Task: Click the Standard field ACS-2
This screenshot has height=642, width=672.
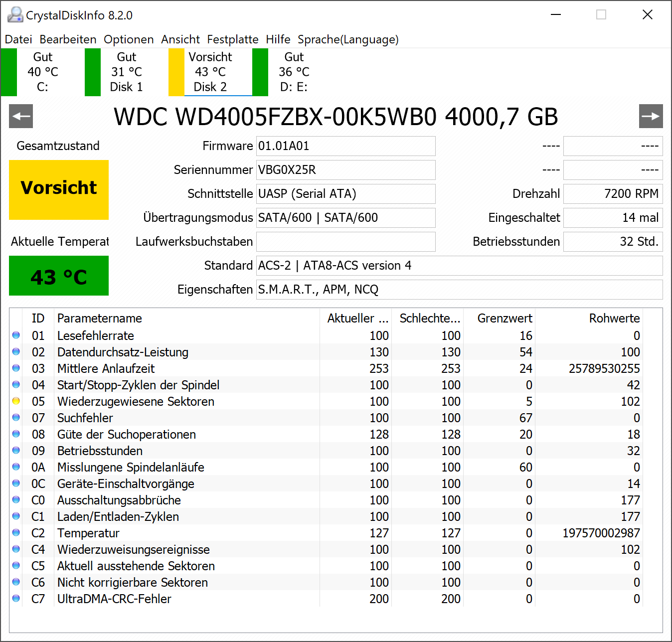Action: point(460,266)
